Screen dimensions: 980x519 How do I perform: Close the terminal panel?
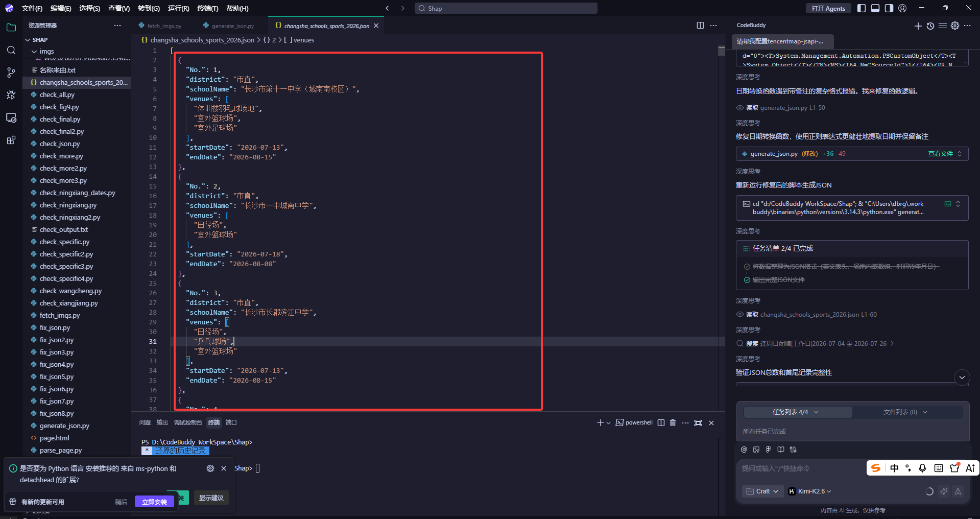[x=711, y=422]
